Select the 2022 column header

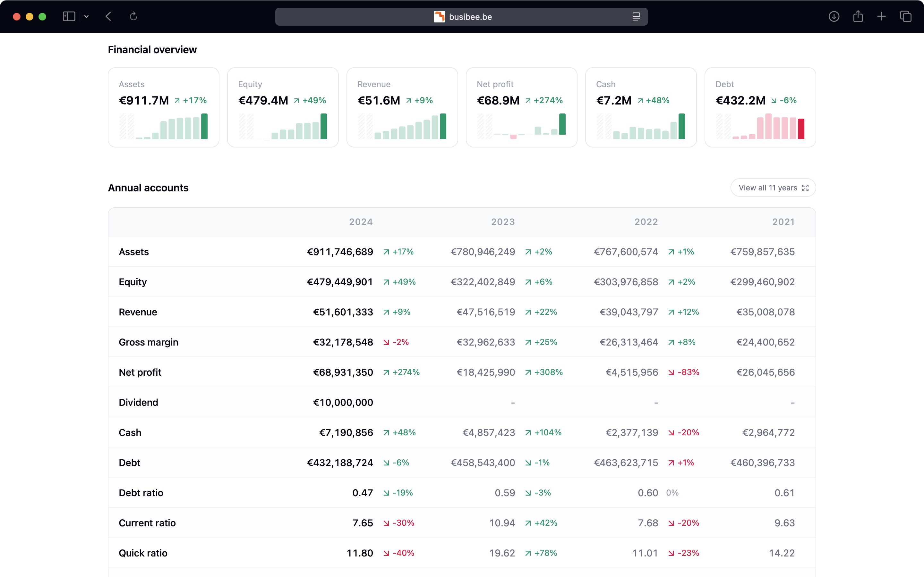point(646,222)
